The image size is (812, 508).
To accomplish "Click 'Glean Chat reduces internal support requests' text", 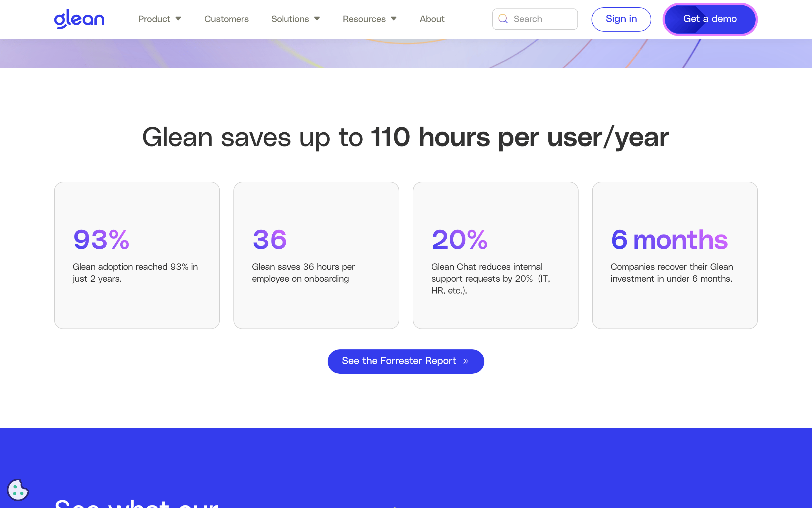I will (491, 279).
